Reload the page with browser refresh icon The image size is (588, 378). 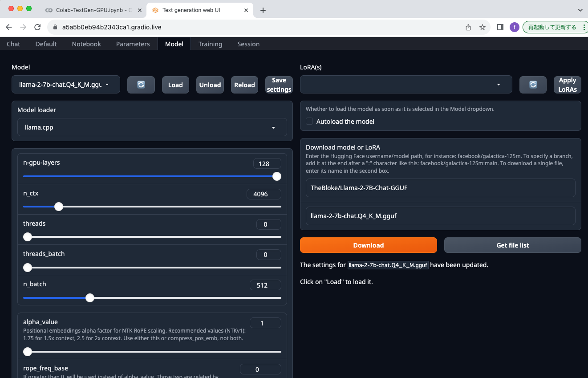37,27
